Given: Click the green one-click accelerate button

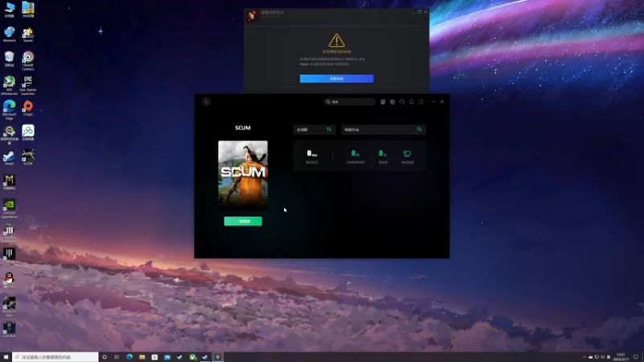Looking at the screenshot, I should point(243,221).
